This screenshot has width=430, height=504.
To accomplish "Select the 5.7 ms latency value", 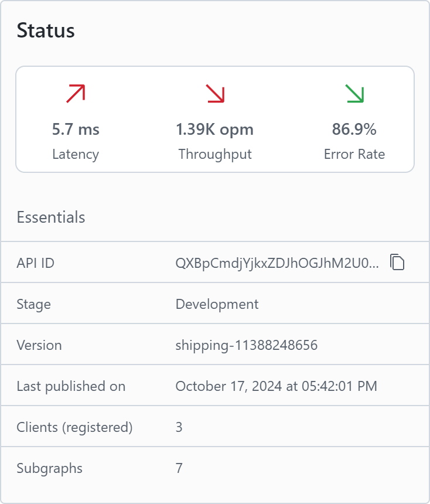I will 76,130.
